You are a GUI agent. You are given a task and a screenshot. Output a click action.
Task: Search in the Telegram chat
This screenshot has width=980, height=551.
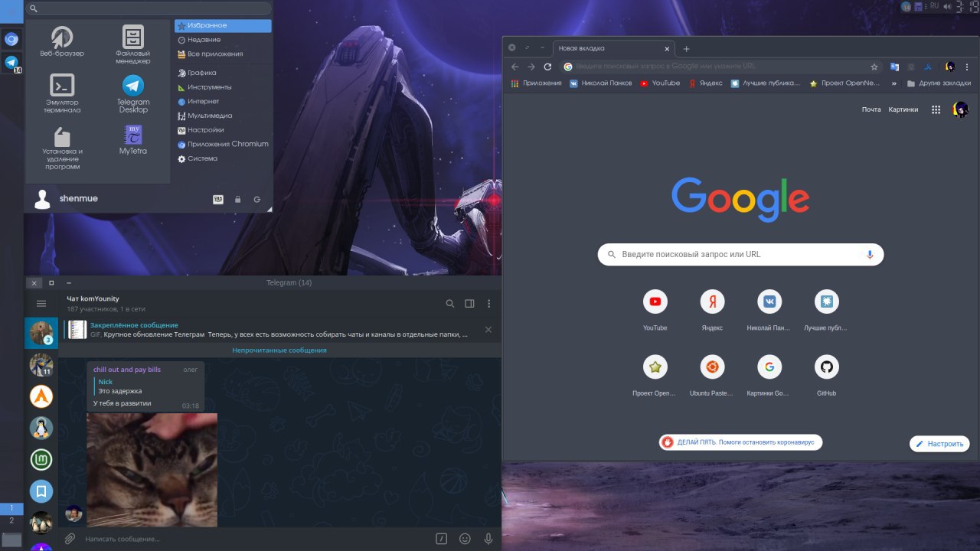tap(450, 304)
